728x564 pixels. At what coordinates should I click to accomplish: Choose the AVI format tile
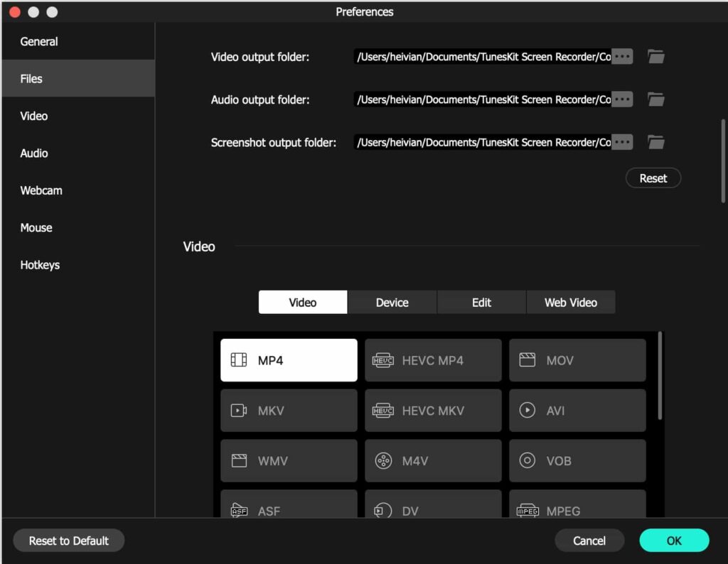[577, 410]
